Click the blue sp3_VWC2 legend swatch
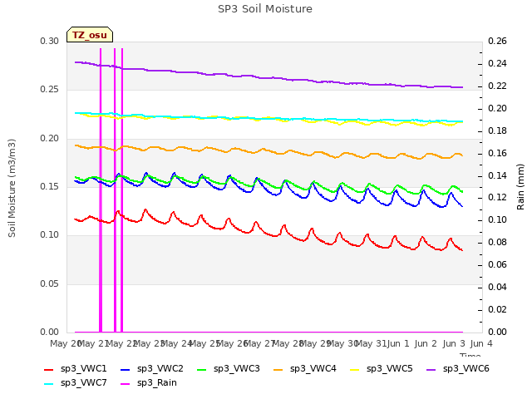 tap(126, 369)
